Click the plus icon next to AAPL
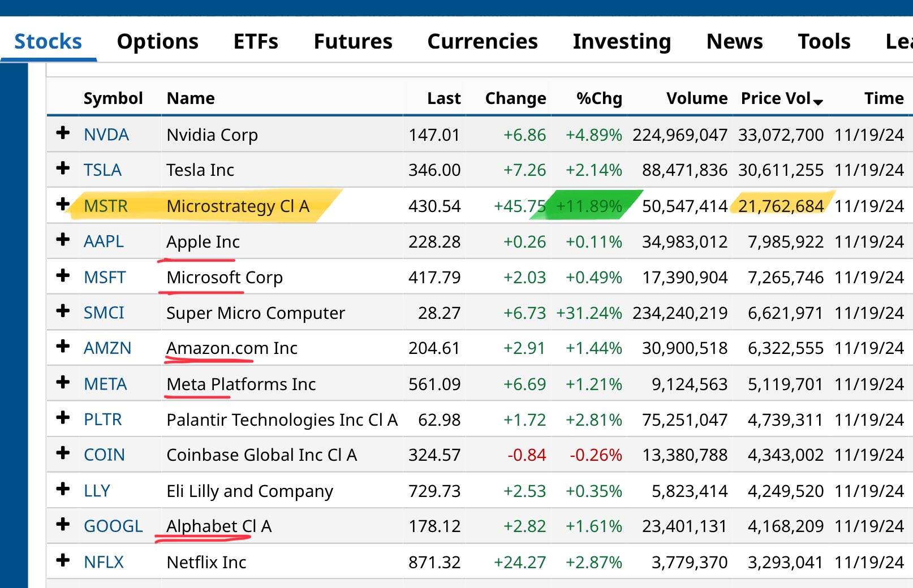Screen dimensions: 913x588 [x=63, y=240]
